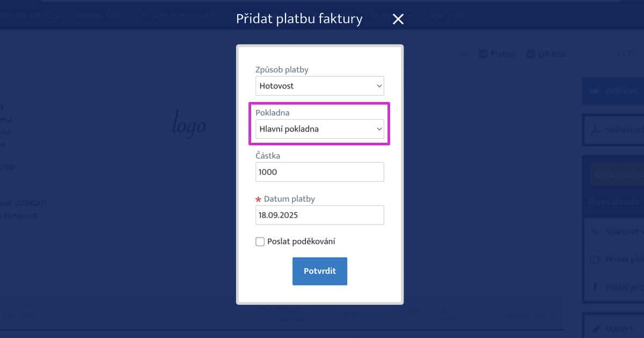This screenshot has height=338, width=644.
Task: Toggle the Podpis checkbox behind the dialog
Action: pyautogui.click(x=482, y=54)
